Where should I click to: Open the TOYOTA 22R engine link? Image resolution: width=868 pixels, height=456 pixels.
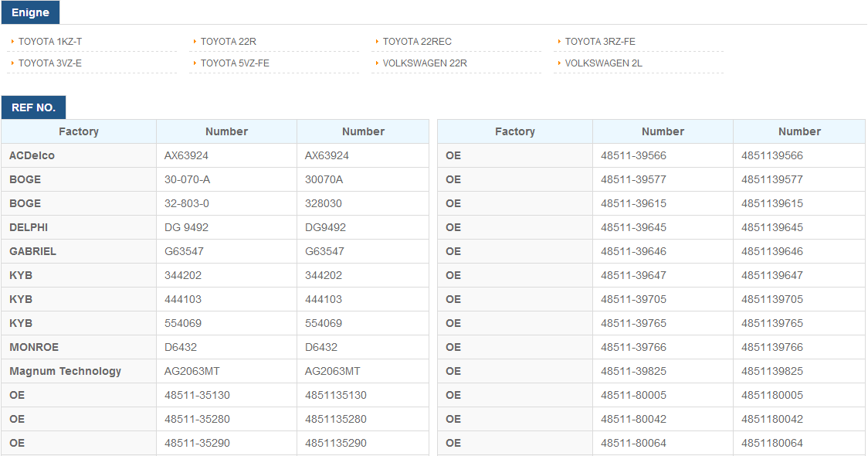(228, 42)
